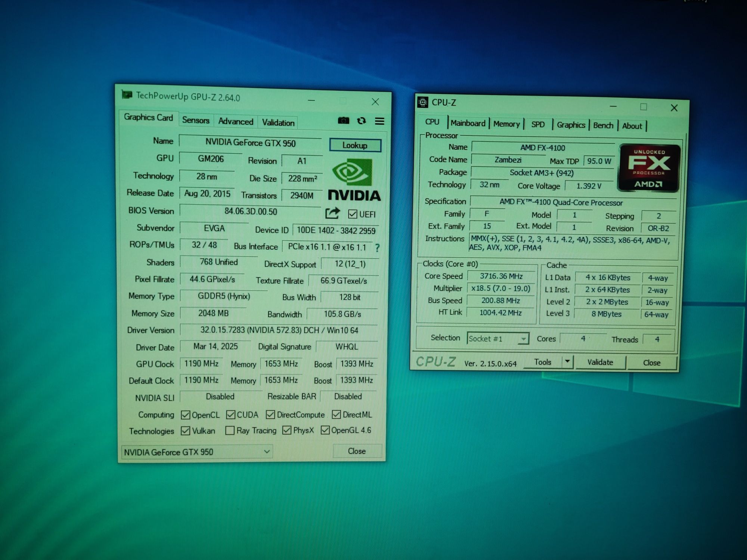747x560 pixels.
Task: Click the NVIDIA logo in GPU-Z
Action: [x=354, y=180]
